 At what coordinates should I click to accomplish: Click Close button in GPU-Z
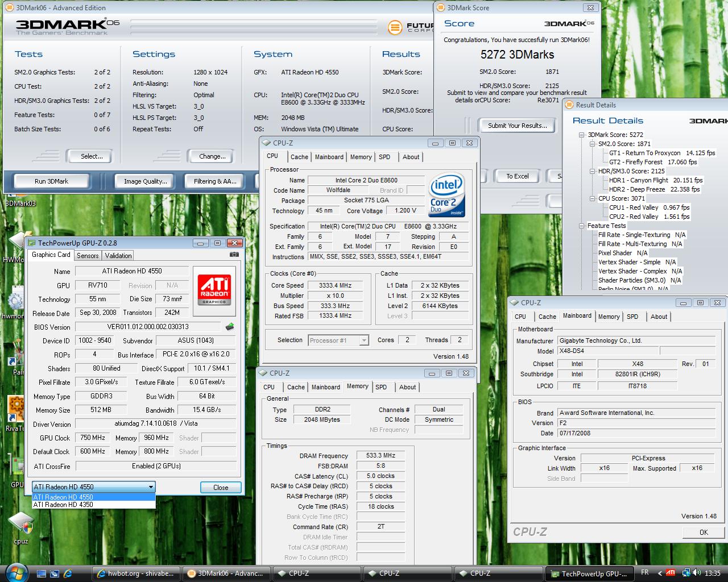[221, 488]
